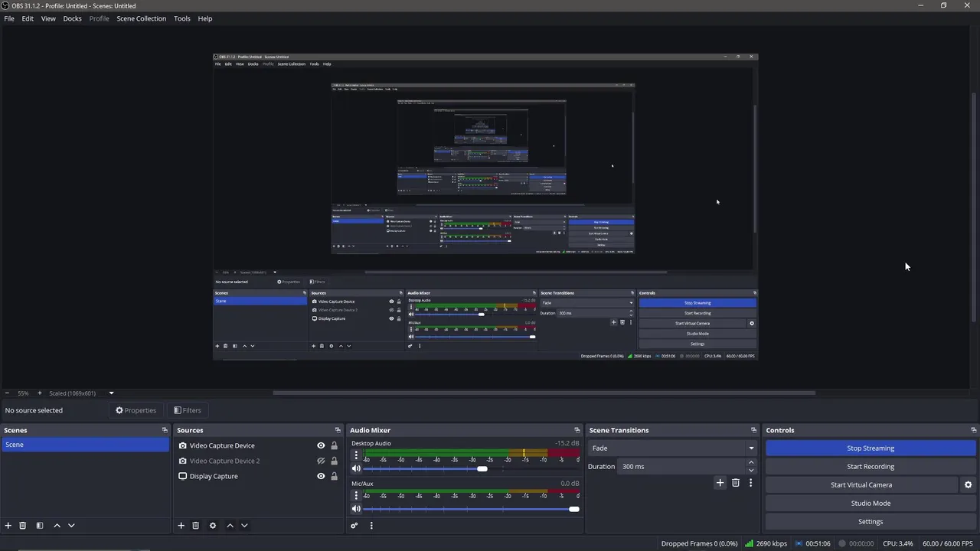This screenshot has height=551, width=980.
Task: Open the Help menu
Action: (x=205, y=18)
